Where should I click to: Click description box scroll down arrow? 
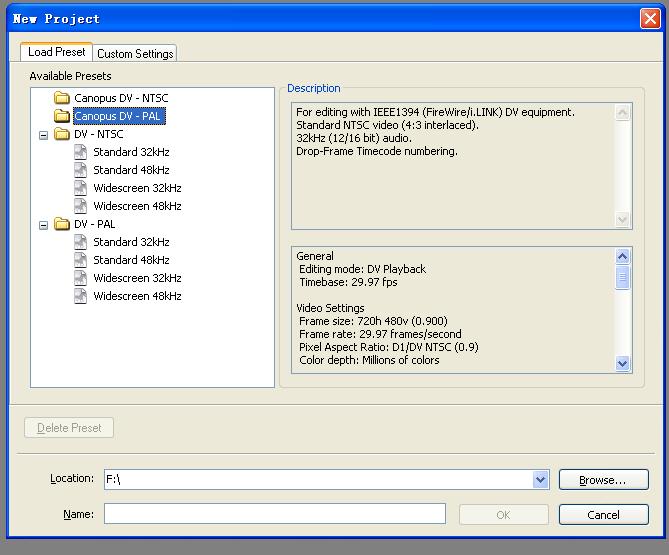[622, 220]
